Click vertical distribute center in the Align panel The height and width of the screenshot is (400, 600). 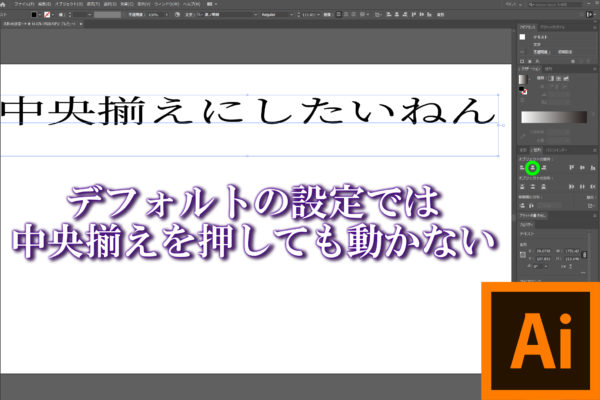click(x=533, y=187)
